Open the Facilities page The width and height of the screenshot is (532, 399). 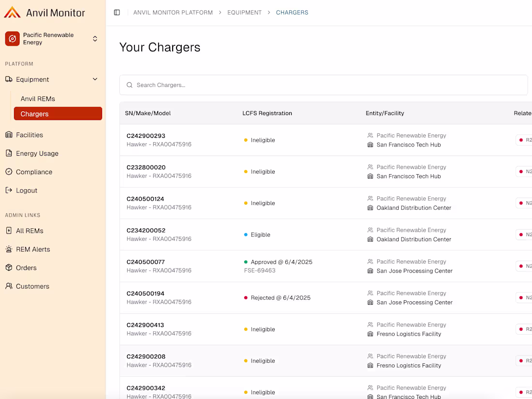[30, 135]
